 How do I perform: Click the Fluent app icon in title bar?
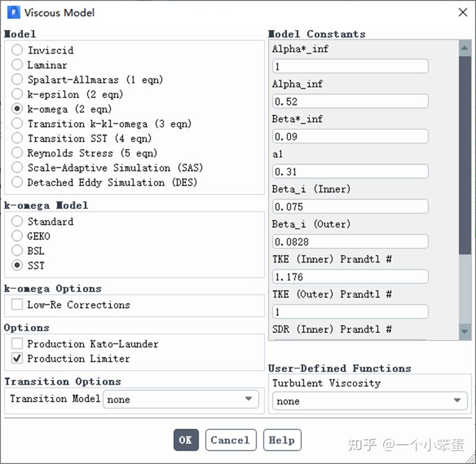point(13,12)
